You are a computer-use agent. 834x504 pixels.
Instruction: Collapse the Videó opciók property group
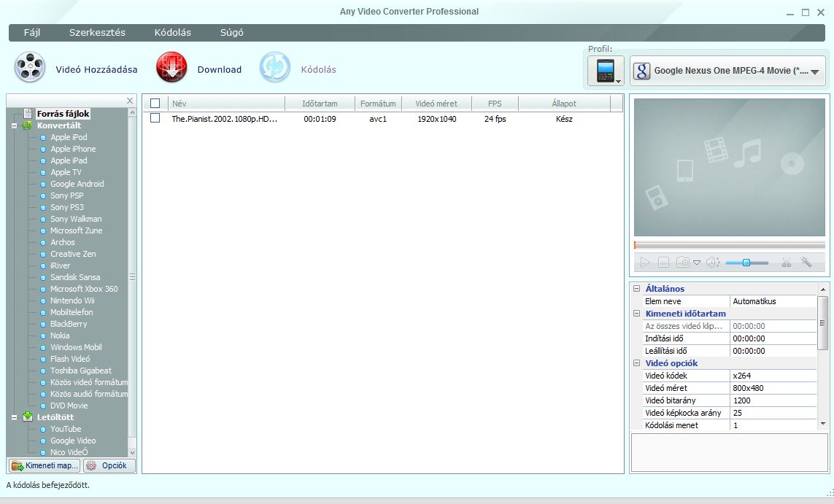pyautogui.click(x=637, y=363)
